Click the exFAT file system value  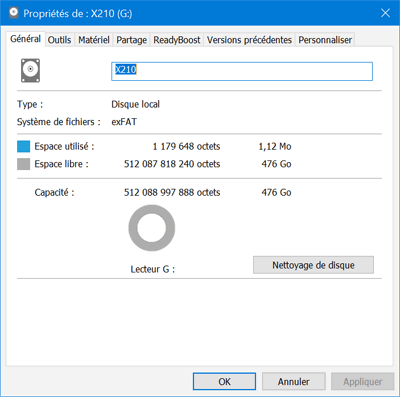pyautogui.click(x=124, y=122)
